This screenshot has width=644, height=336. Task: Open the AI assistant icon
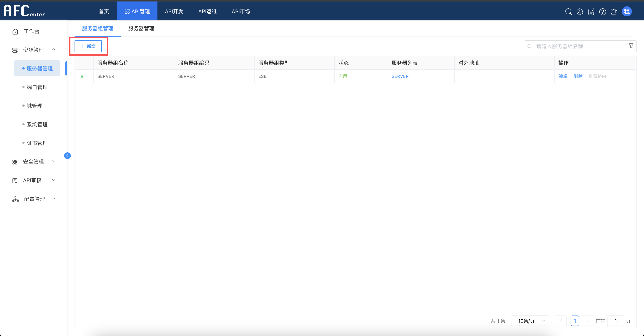click(580, 12)
